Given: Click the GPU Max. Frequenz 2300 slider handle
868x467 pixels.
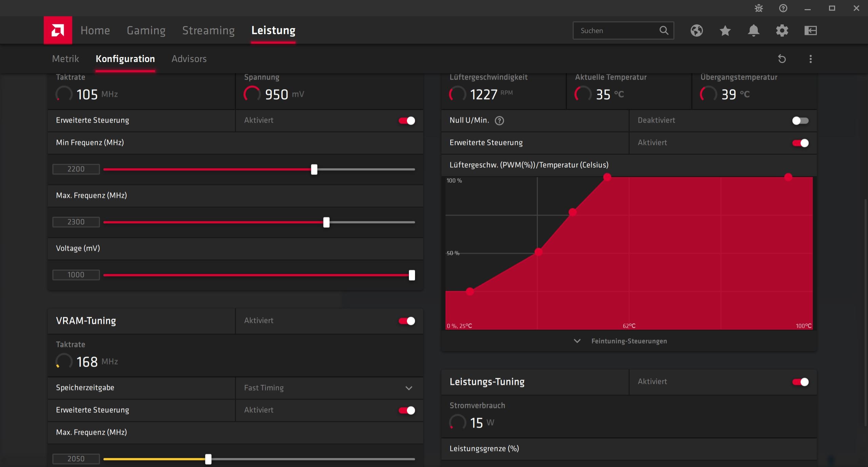Looking at the screenshot, I should 326,222.
